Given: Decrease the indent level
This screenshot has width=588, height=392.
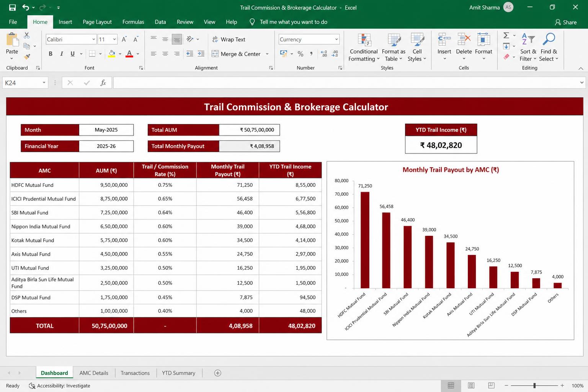Looking at the screenshot, I should pyautogui.click(x=189, y=54).
